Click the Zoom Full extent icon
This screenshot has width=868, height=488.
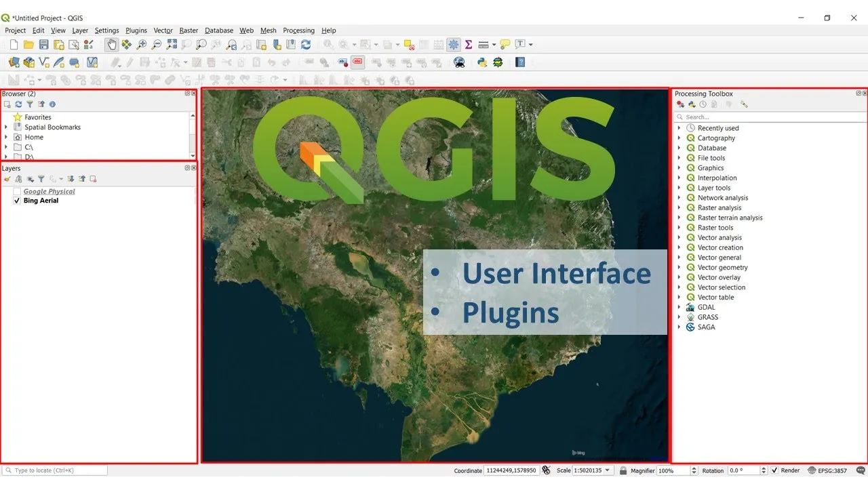pyautogui.click(x=172, y=45)
